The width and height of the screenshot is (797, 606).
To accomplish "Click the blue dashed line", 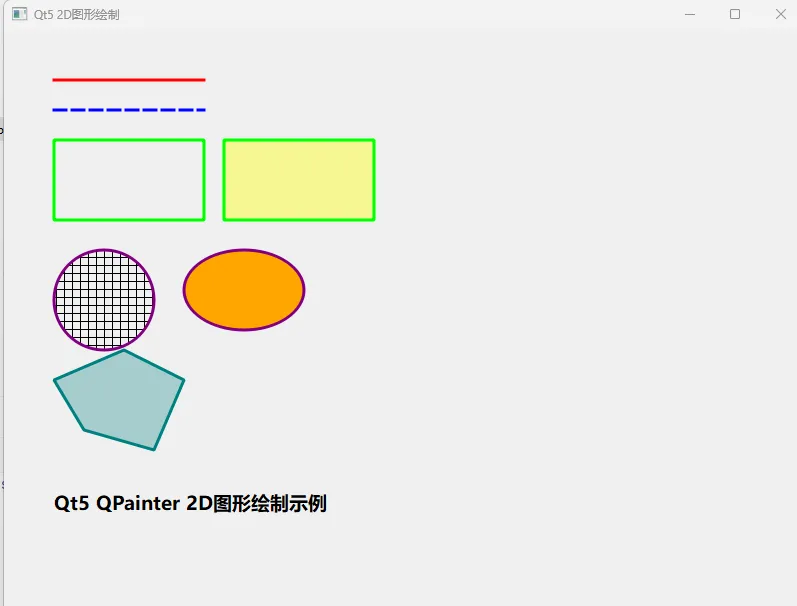I will click(x=129, y=110).
